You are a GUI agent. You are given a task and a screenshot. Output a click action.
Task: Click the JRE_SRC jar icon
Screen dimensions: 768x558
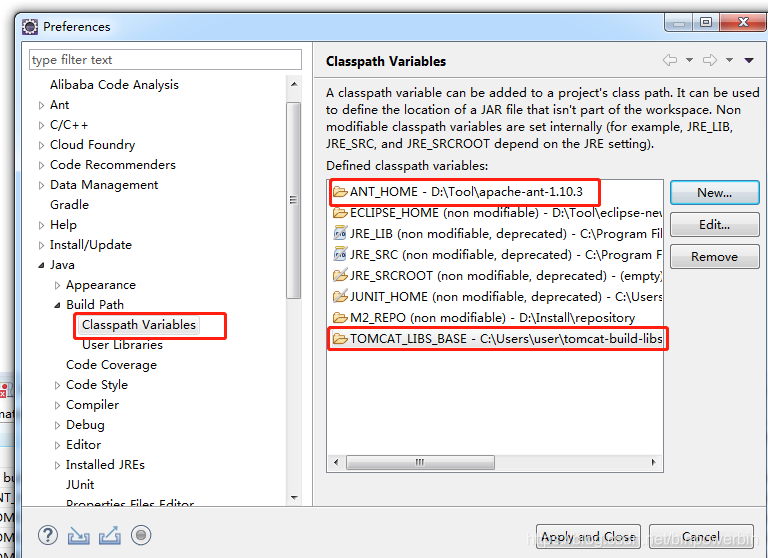coord(340,254)
